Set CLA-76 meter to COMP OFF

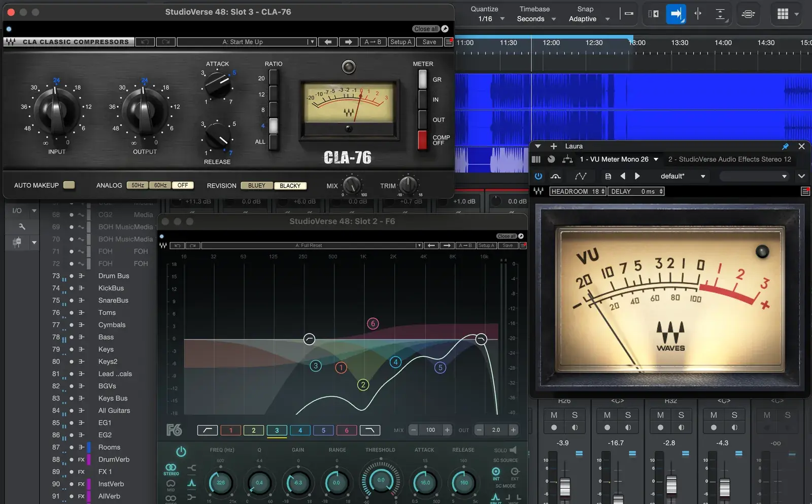423,140
